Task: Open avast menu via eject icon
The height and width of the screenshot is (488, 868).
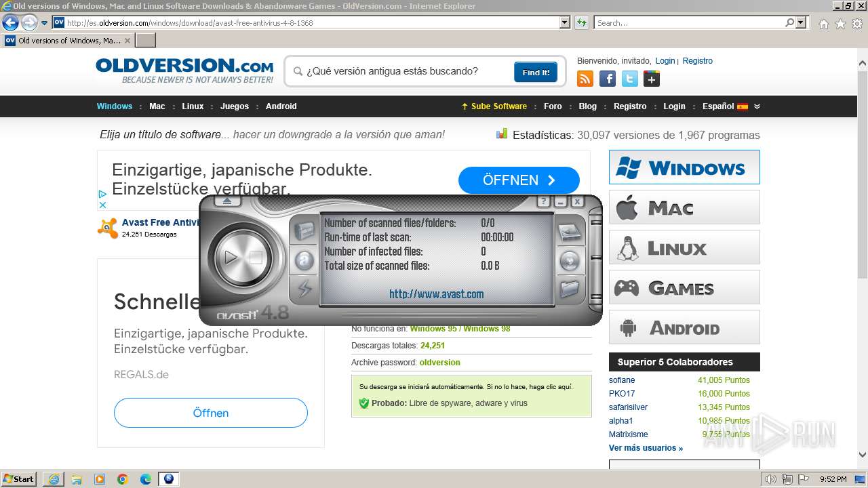Action: click(x=227, y=201)
